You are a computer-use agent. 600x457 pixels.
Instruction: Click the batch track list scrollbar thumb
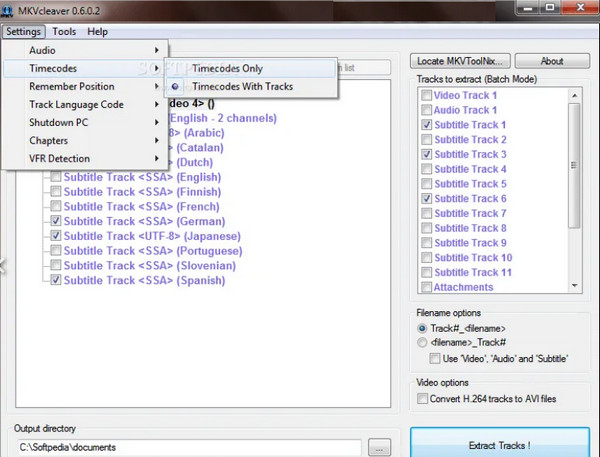click(574, 165)
